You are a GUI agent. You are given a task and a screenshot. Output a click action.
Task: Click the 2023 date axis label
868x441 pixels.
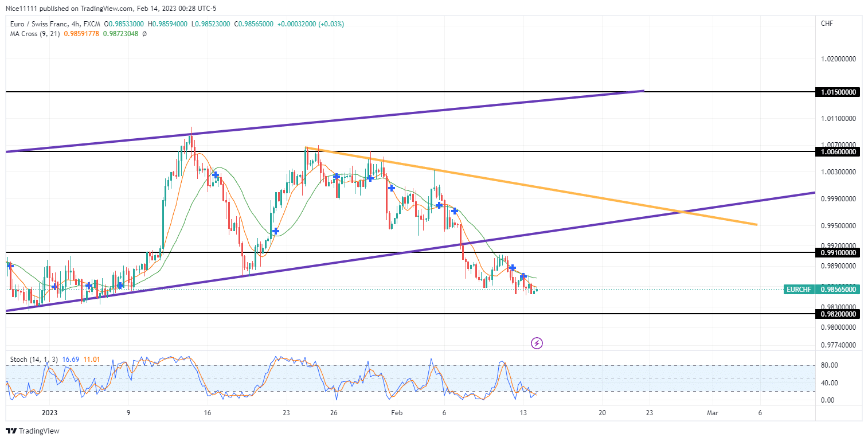pos(50,412)
